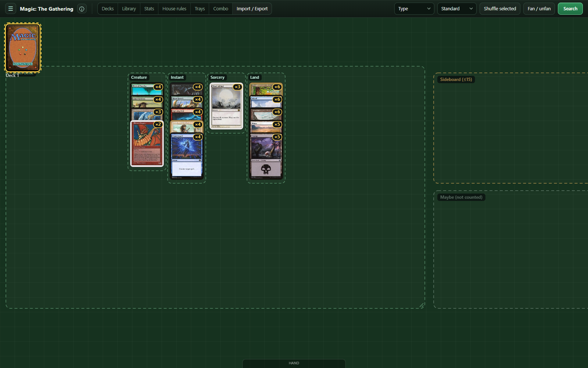Select the Wrath of God card
588x368 pixels.
pos(226,106)
